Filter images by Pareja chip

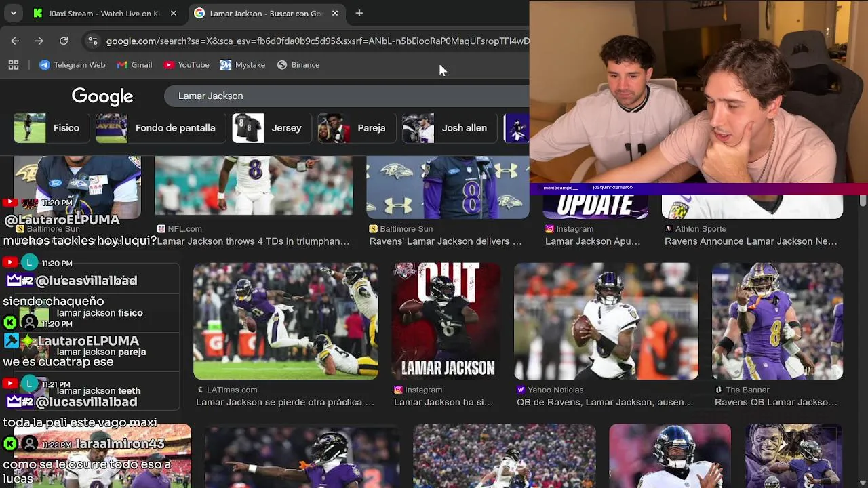pyautogui.click(x=357, y=128)
